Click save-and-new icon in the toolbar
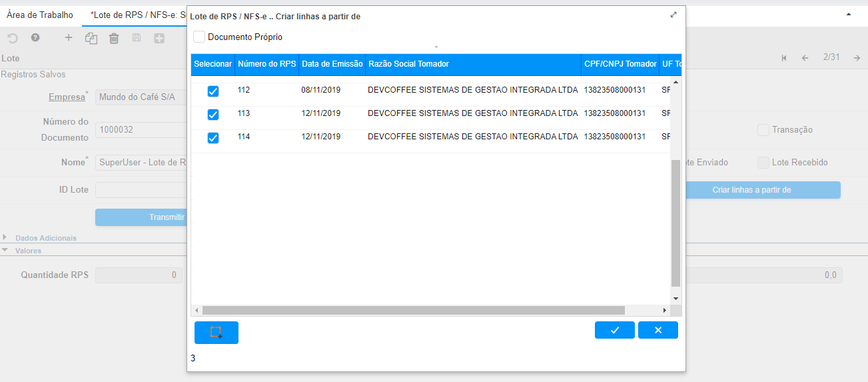Viewport: 868px width, 382px height. coord(159,39)
